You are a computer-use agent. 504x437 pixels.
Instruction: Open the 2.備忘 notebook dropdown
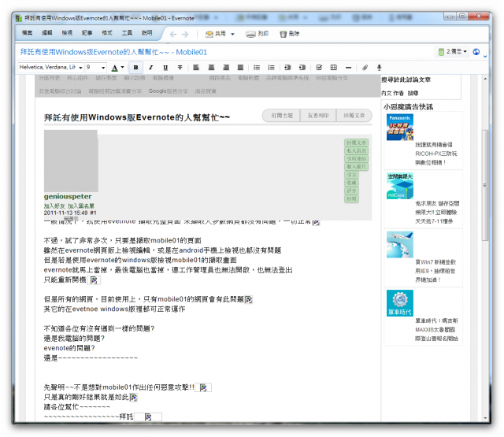[453, 51]
